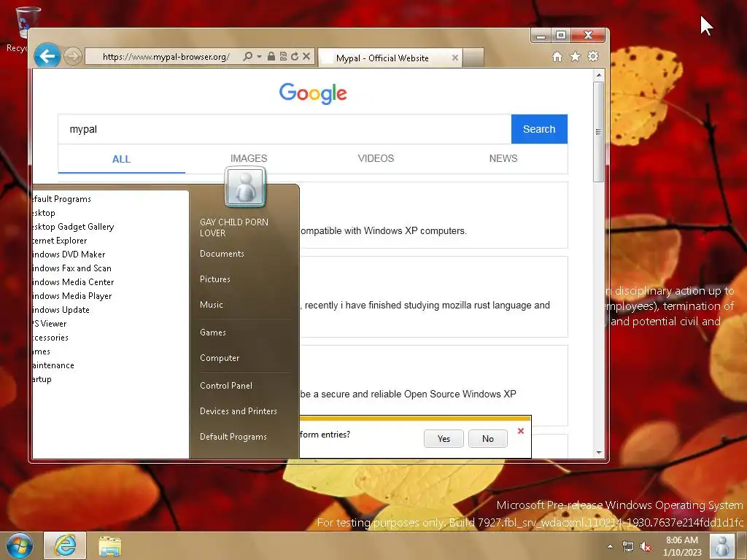Focus the search box containing mypal
The image size is (747, 560).
pyautogui.click(x=285, y=129)
